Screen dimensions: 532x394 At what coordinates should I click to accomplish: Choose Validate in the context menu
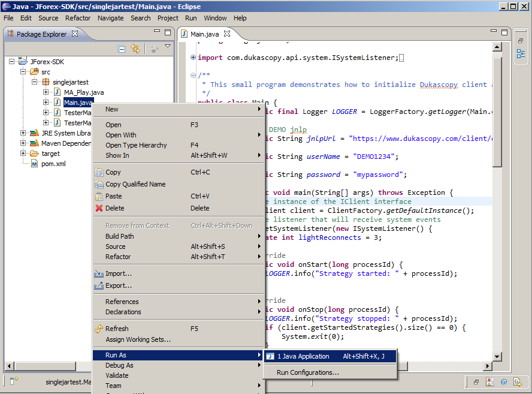(x=179, y=375)
